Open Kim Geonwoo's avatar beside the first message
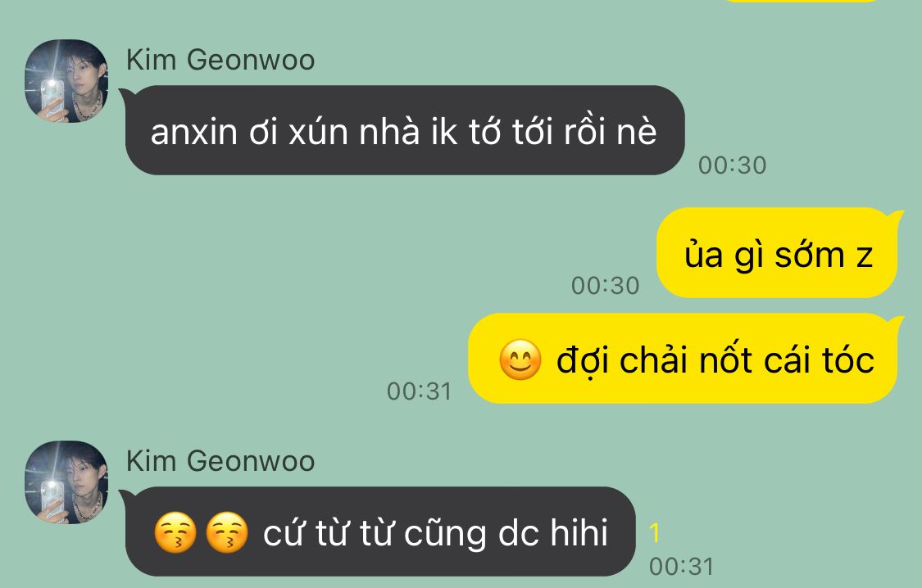 point(66,81)
